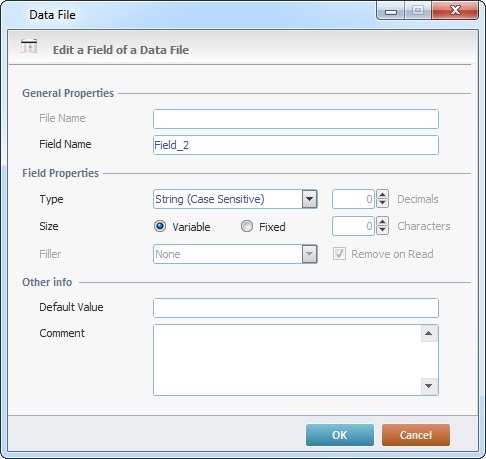The width and height of the screenshot is (486, 459).
Task: Click inside the Comment text area
Action: (287, 360)
